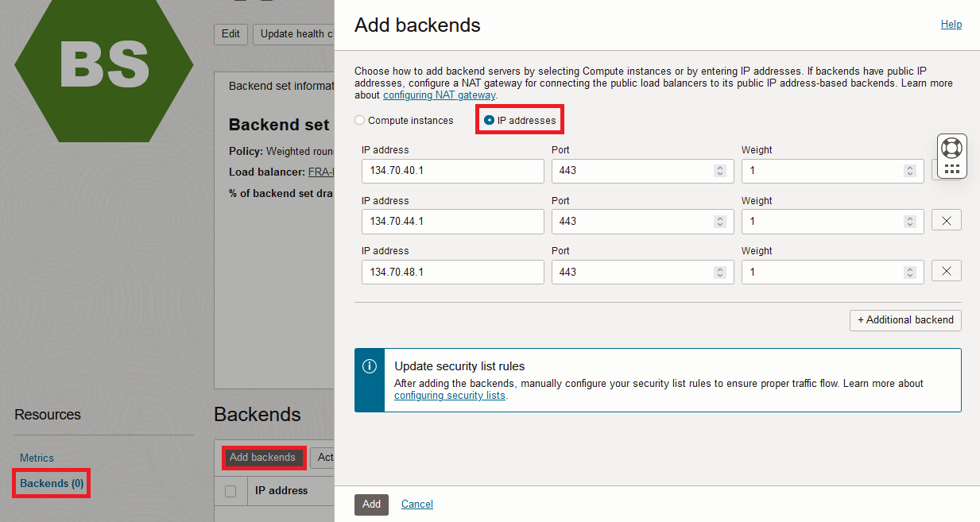Click the Add button to confirm
This screenshot has width=980, height=522.
point(371,504)
